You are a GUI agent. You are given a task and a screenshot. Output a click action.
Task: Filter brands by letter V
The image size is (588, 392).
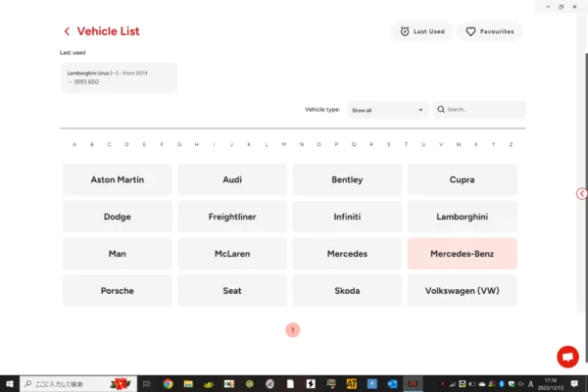click(441, 144)
